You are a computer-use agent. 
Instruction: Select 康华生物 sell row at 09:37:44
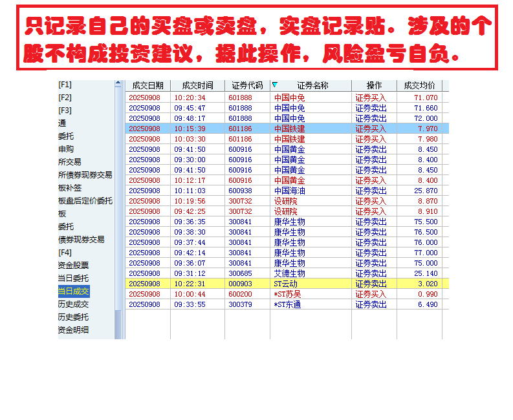(x=287, y=242)
